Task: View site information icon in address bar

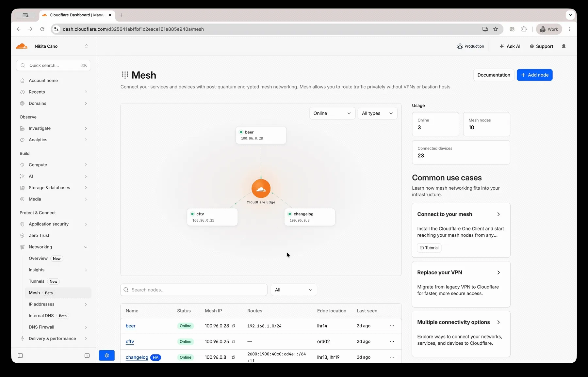Action: (56, 29)
